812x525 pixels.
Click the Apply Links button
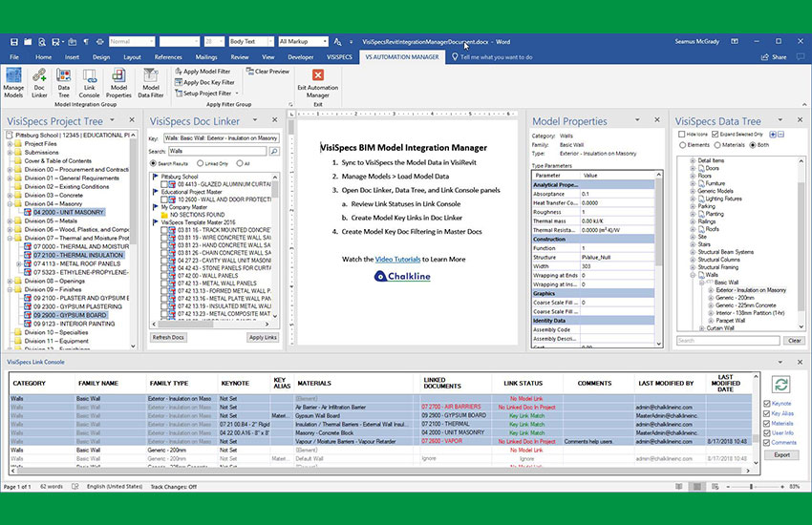tap(262, 338)
